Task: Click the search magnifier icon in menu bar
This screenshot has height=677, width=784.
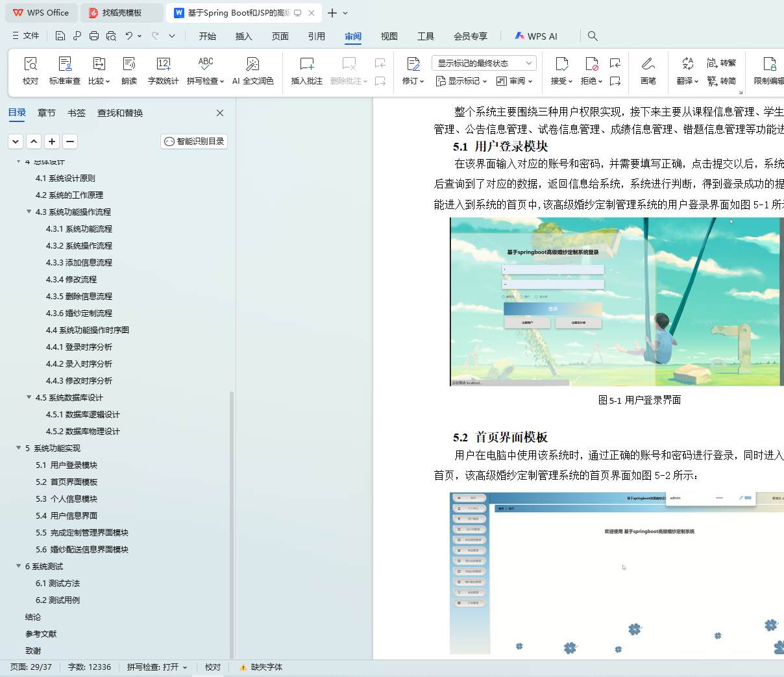Action: [593, 36]
